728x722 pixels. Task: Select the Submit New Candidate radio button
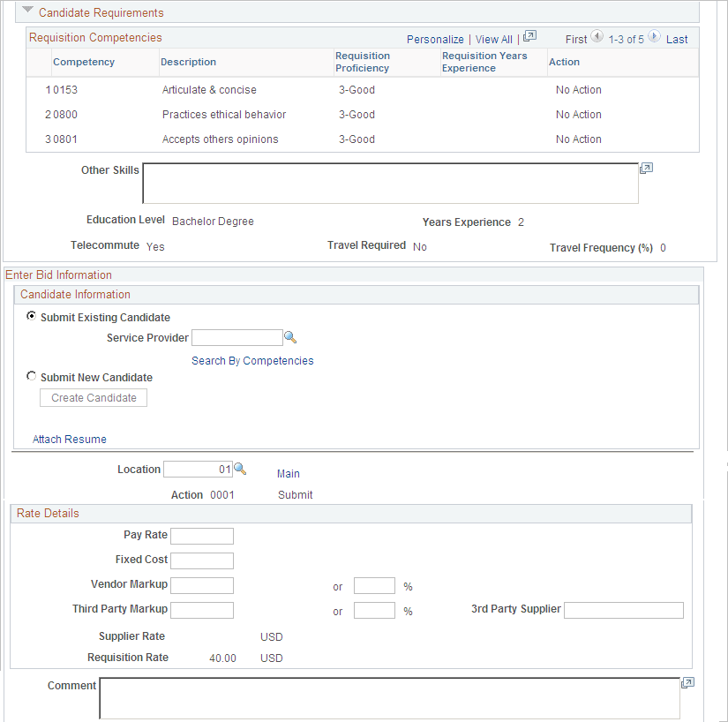coord(31,376)
